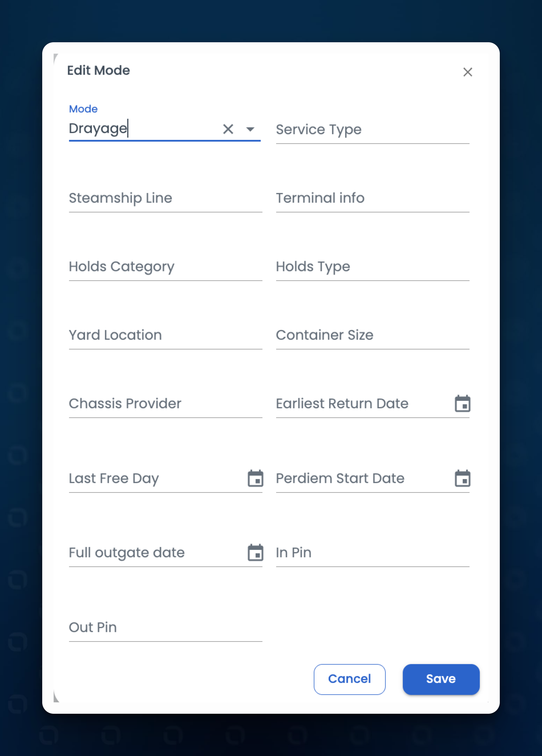Screen dimensions: 542x756
Task: Open calendar for Perdiem Start Date
Action: point(462,478)
